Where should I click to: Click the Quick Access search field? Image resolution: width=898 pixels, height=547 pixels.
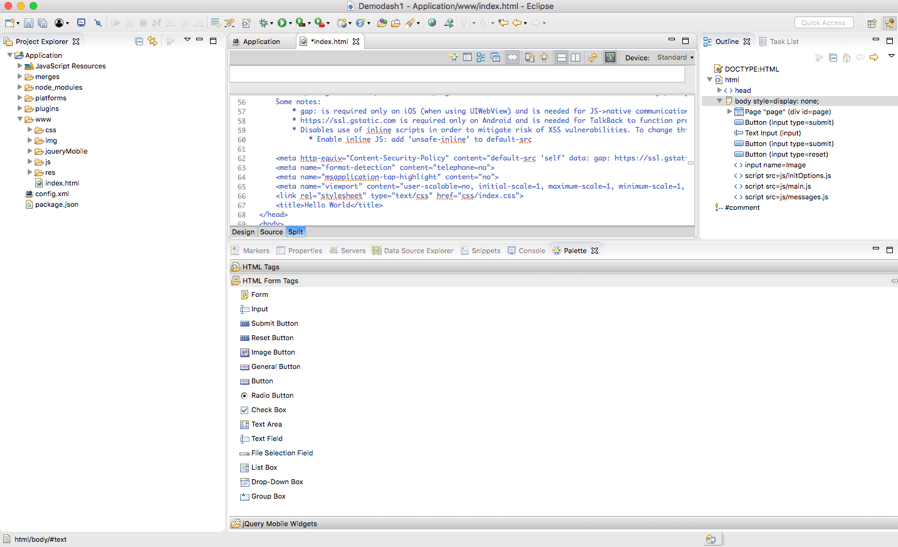(x=823, y=23)
